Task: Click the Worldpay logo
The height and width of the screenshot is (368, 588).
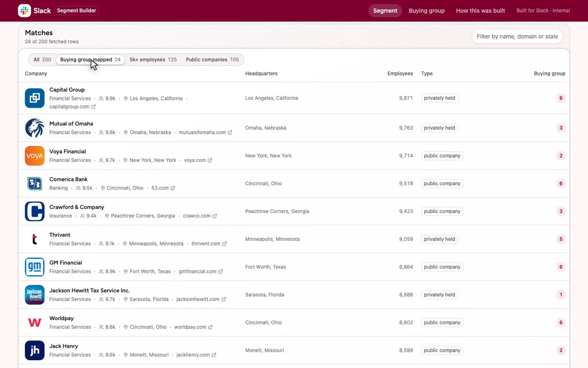Action: click(34, 322)
